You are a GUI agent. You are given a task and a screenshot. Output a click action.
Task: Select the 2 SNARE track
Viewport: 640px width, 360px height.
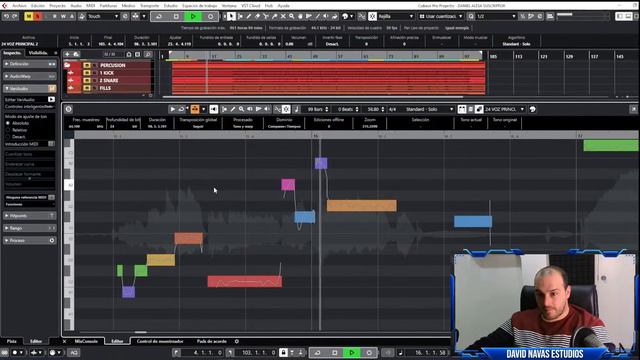point(108,80)
